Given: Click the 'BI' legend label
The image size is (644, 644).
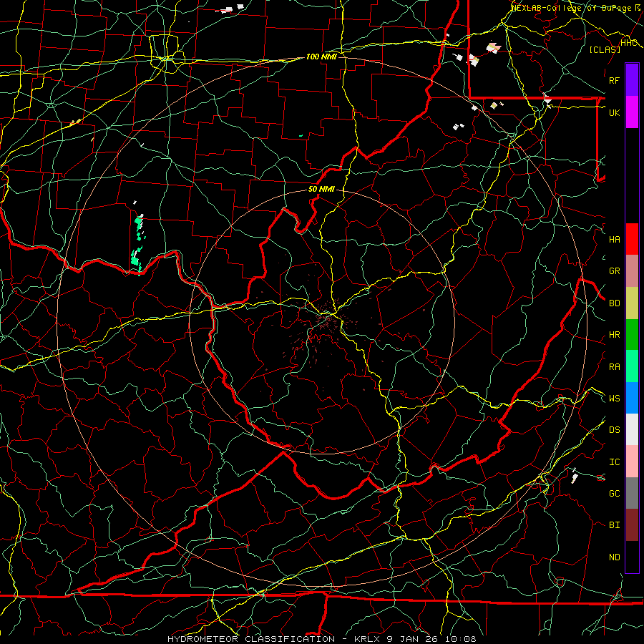Looking at the screenshot, I should point(615,525).
